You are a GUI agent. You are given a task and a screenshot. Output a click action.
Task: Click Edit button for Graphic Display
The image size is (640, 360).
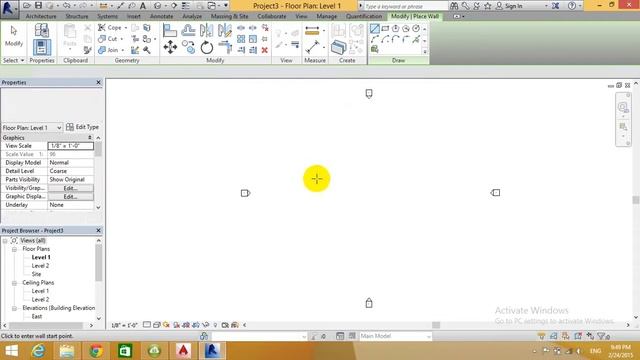pos(70,197)
